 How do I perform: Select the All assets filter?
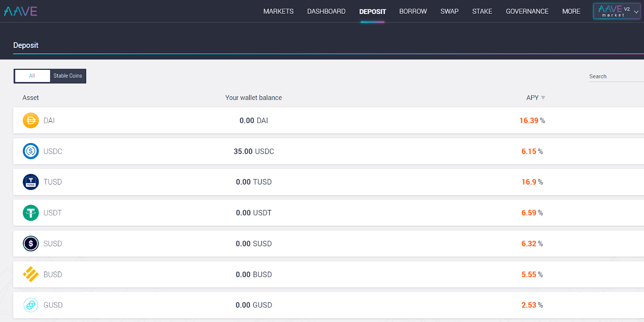[32, 76]
